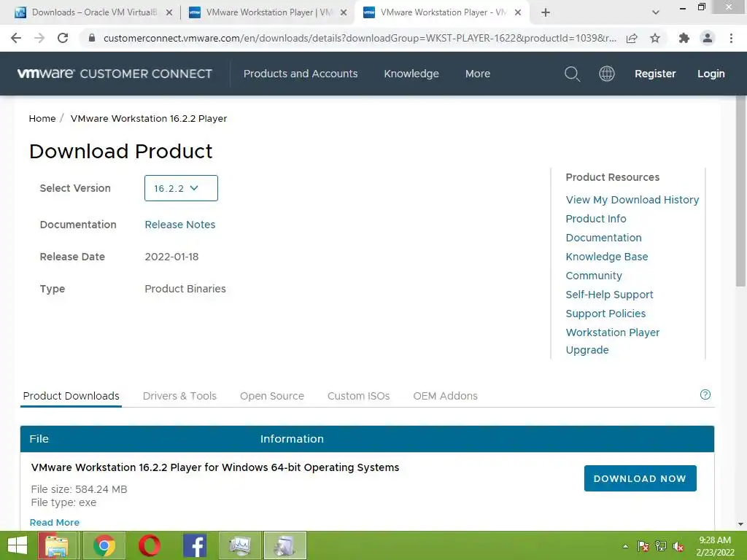Click the VMware Customer Connect logo

[115, 74]
